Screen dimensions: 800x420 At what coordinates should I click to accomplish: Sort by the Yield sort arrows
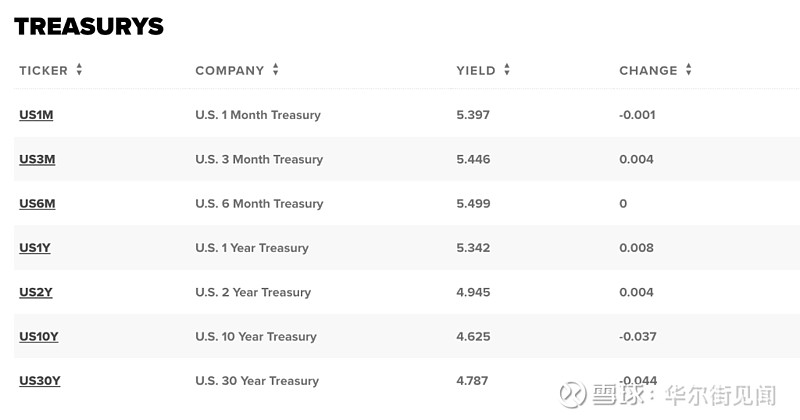point(507,69)
